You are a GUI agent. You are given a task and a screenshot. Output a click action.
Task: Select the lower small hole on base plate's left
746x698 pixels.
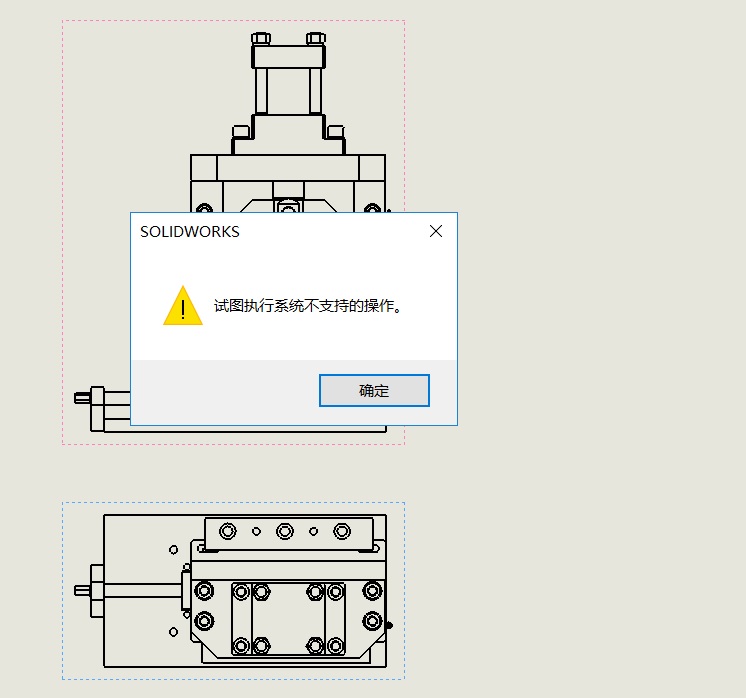point(174,632)
